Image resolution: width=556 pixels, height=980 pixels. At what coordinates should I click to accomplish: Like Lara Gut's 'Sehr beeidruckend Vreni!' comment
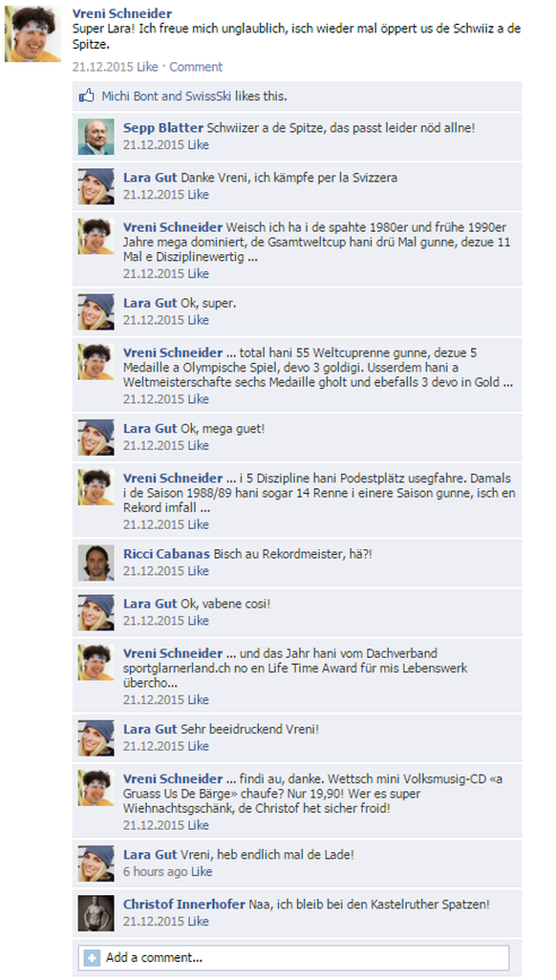[x=199, y=746]
